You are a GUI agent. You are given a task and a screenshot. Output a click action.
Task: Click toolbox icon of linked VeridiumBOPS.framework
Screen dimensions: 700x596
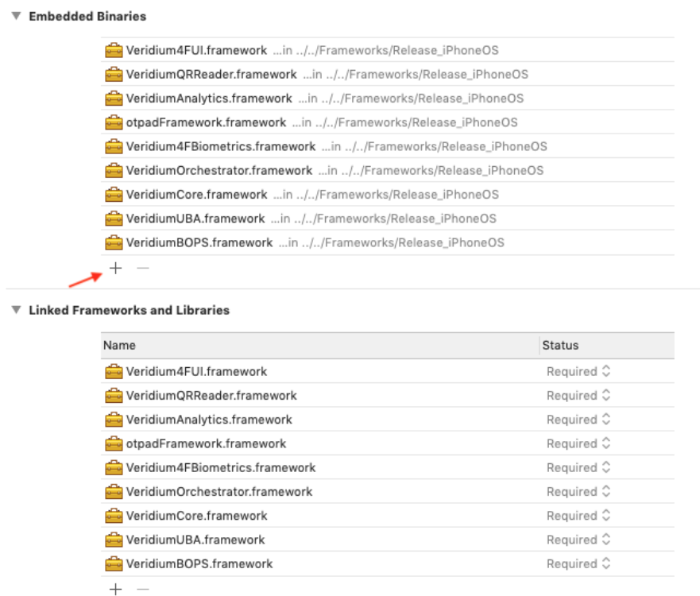pos(114,564)
